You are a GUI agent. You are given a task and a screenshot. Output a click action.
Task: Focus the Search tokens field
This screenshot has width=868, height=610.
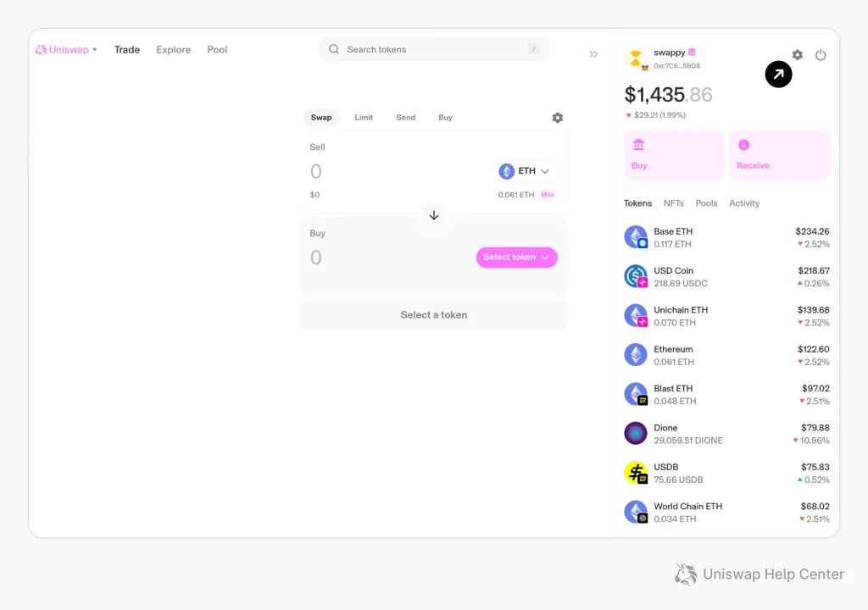[x=433, y=49]
